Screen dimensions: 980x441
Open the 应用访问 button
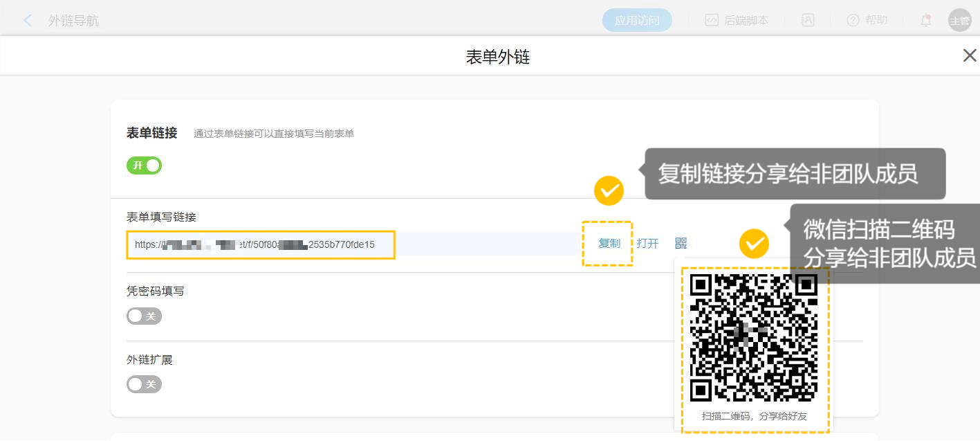pyautogui.click(x=637, y=21)
